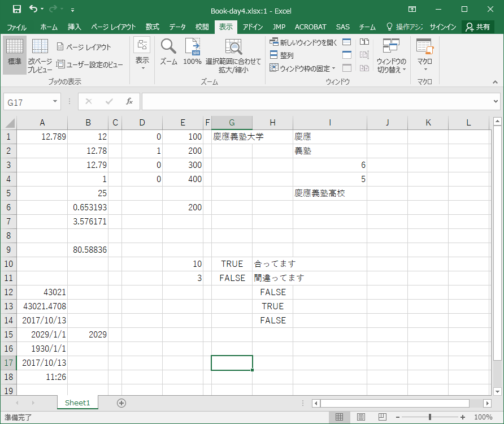Switch to page layout view in status bar
The width and height of the screenshot is (504, 424).
click(360, 417)
